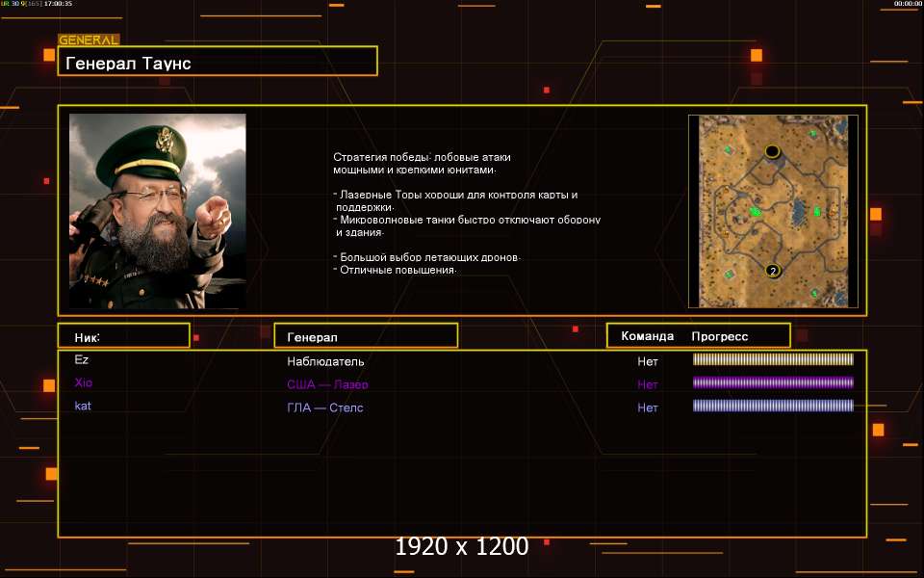This screenshot has height=578, width=924.
Task: Click the purple loading progress bar for Xio
Action: pos(773,382)
